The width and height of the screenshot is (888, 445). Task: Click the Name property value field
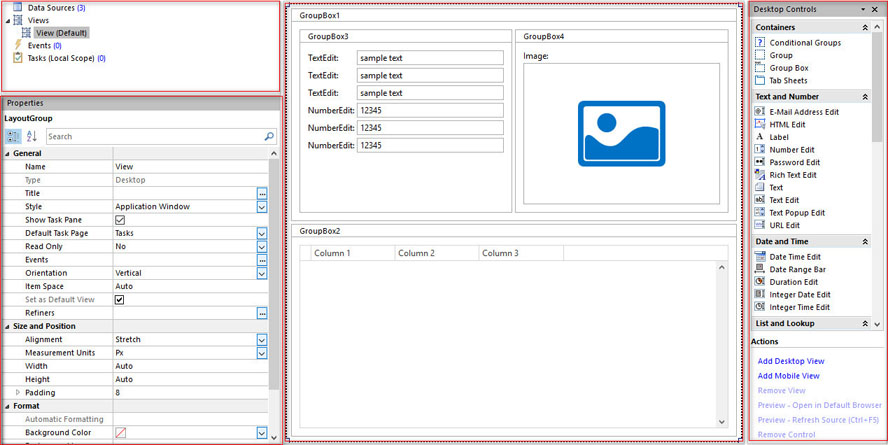[190, 166]
